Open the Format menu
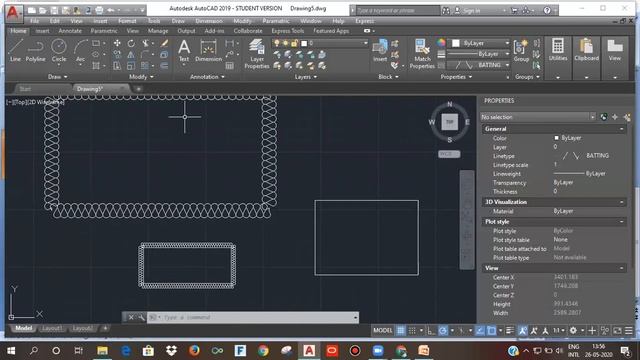The height and width of the screenshot is (360, 640). point(127,21)
